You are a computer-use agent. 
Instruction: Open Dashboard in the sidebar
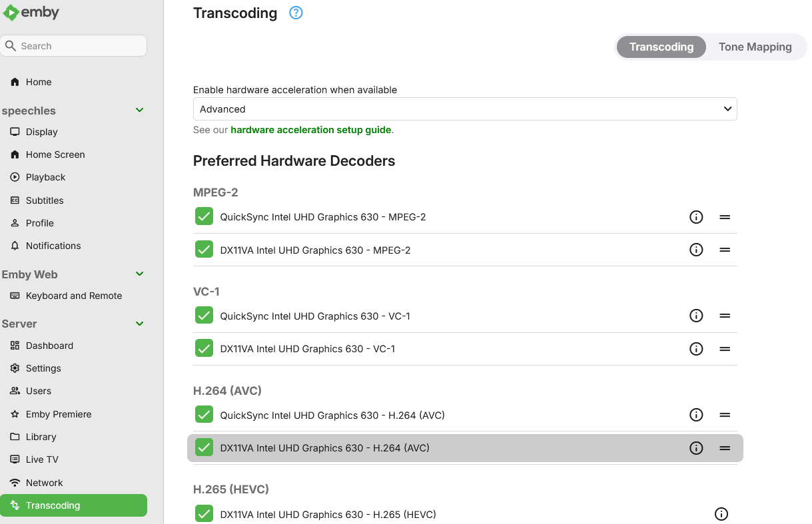click(49, 346)
